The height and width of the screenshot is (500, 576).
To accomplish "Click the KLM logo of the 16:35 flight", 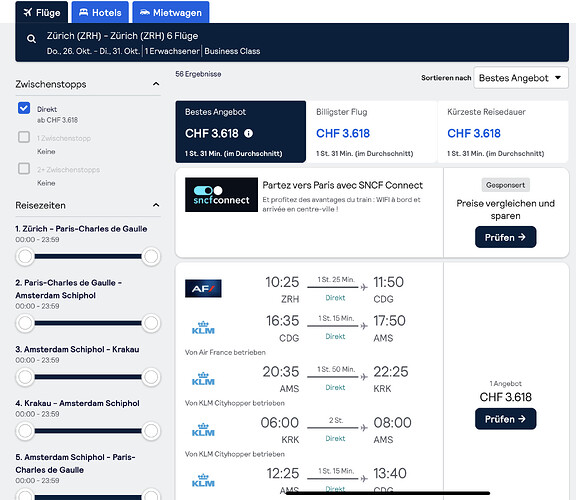I will click(203, 327).
